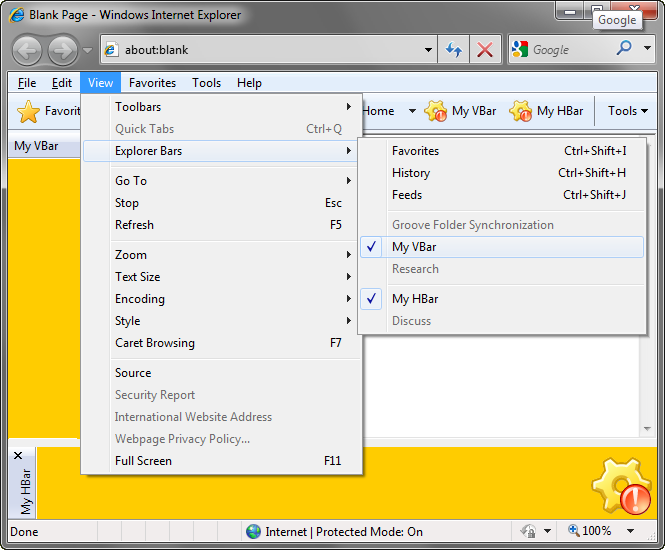Click the Back navigation arrow
The width and height of the screenshot is (665, 550).
coord(27,50)
